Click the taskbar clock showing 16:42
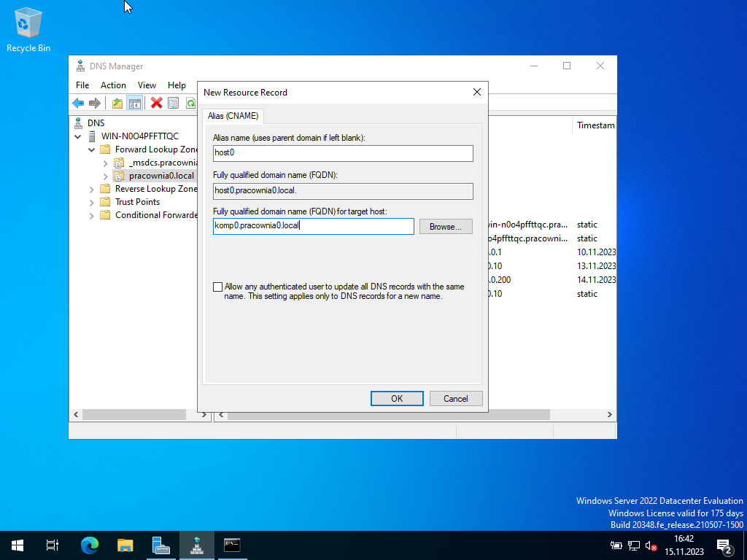The width and height of the screenshot is (747, 560). (684, 545)
